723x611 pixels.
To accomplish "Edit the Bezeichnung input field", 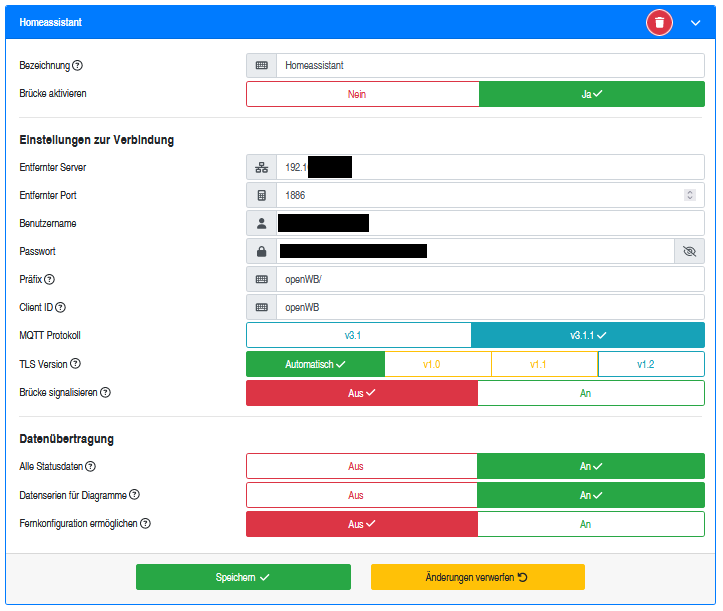I will click(x=490, y=65).
